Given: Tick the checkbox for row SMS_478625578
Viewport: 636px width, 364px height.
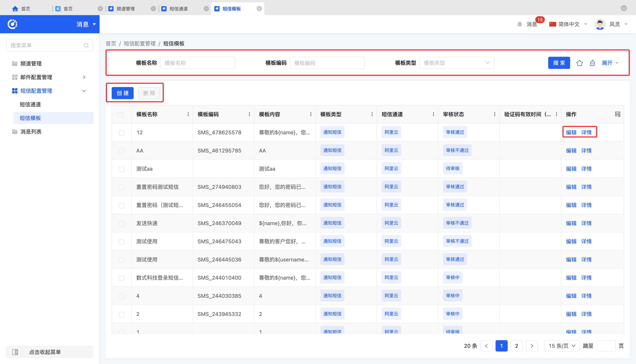Looking at the screenshot, I should pyautogui.click(x=122, y=133).
